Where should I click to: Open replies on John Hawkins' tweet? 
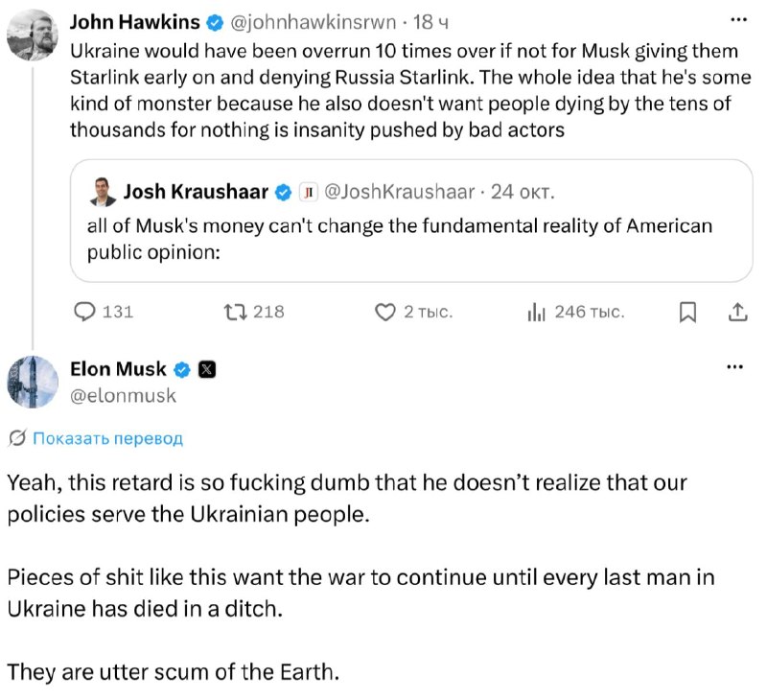[104, 312]
